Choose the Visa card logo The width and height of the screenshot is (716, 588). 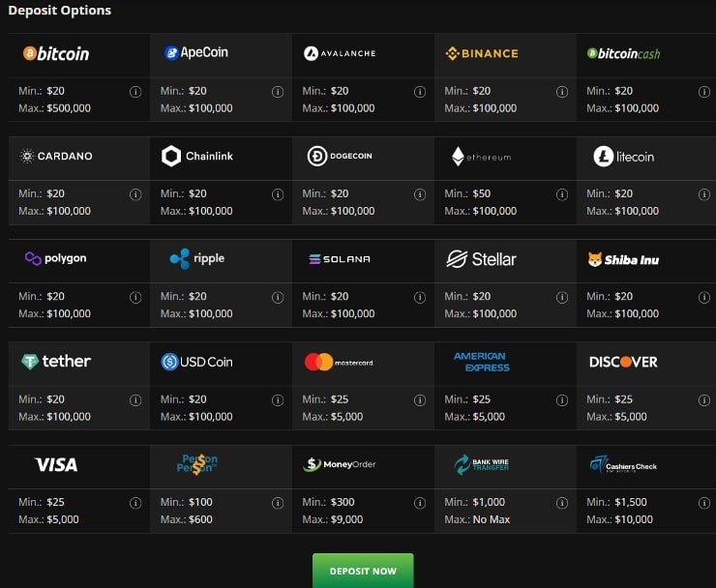pos(56,465)
